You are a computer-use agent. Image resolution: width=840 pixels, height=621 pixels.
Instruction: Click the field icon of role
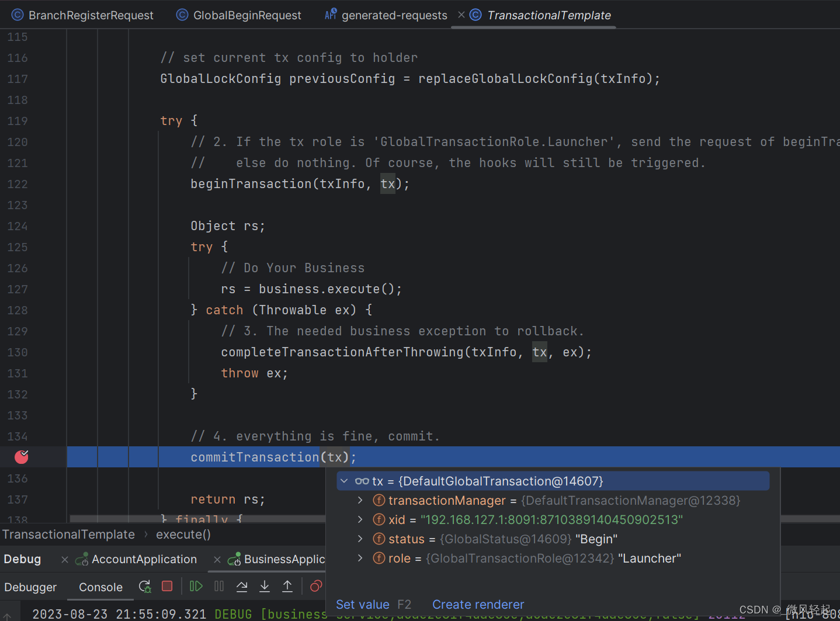[x=379, y=558]
